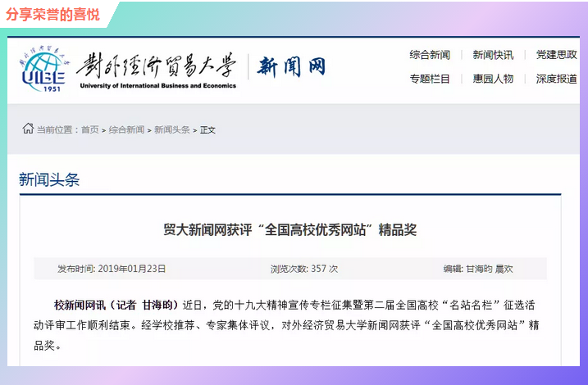Click the blue 新闻头条 section heading
This screenshot has width=588, height=385.
pos(49,179)
